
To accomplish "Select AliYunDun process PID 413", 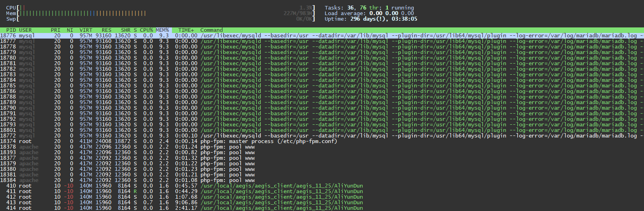I will [181, 203].
